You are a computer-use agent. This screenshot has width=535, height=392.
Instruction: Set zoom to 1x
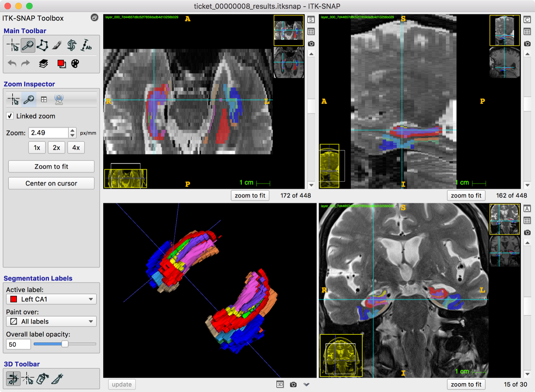pyautogui.click(x=37, y=148)
